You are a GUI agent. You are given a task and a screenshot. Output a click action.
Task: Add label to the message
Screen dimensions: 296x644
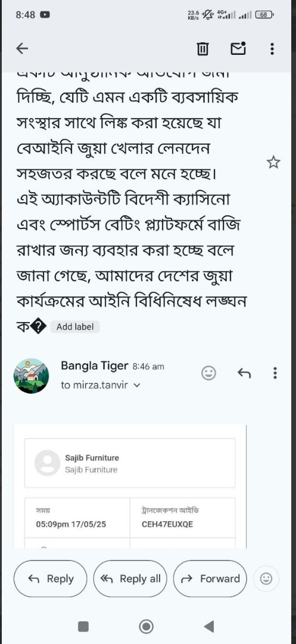[x=75, y=327]
